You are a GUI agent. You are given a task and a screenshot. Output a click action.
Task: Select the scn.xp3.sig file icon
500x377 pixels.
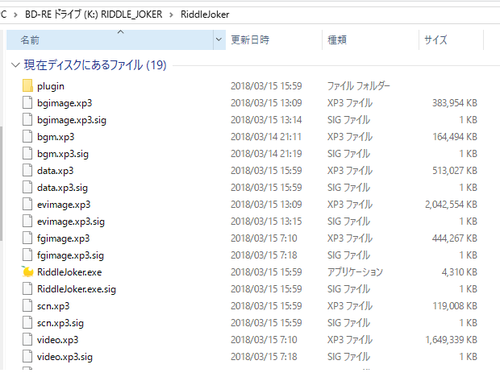[28, 323]
